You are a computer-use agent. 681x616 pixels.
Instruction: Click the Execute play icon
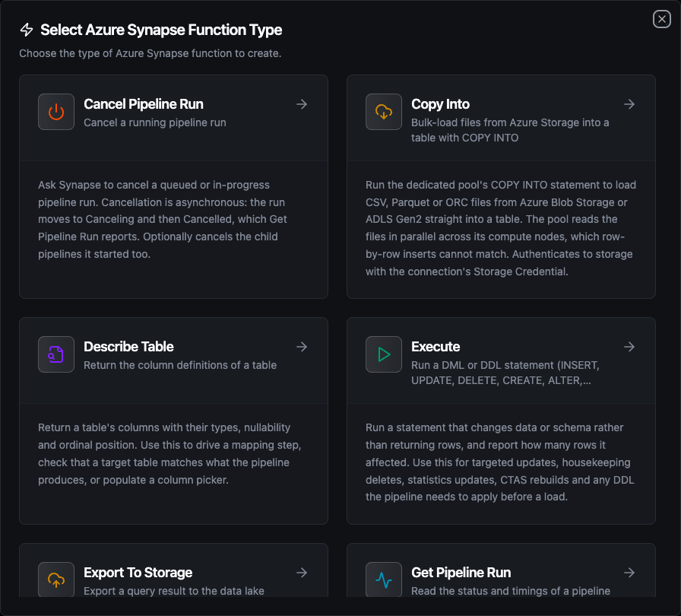coord(384,354)
